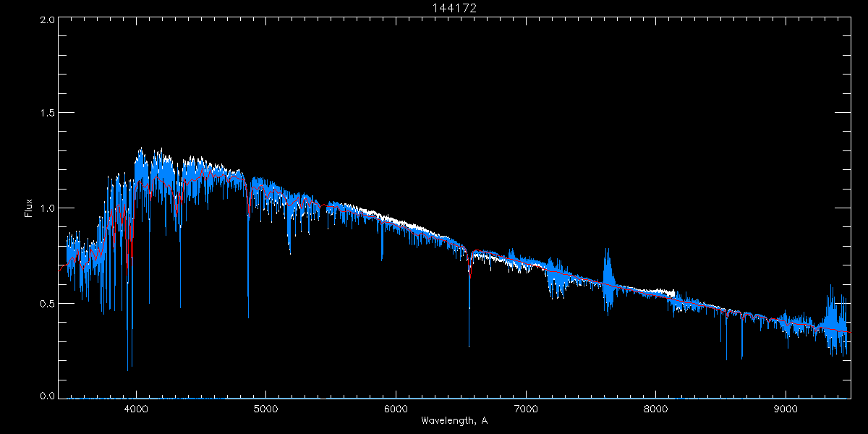The height and width of the screenshot is (434, 868).
Task: Click the 4000 wavelength tick label
Action: [136, 409]
